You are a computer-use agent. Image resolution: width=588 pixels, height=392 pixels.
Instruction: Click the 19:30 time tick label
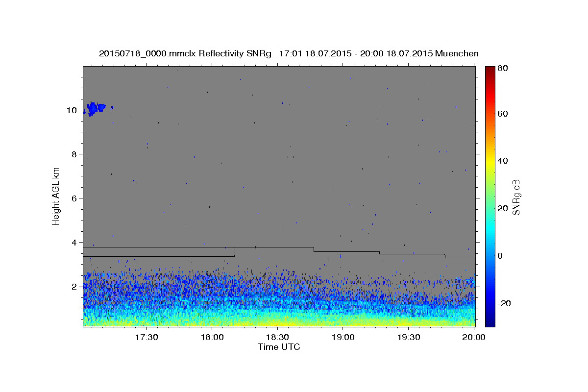pyautogui.click(x=408, y=337)
